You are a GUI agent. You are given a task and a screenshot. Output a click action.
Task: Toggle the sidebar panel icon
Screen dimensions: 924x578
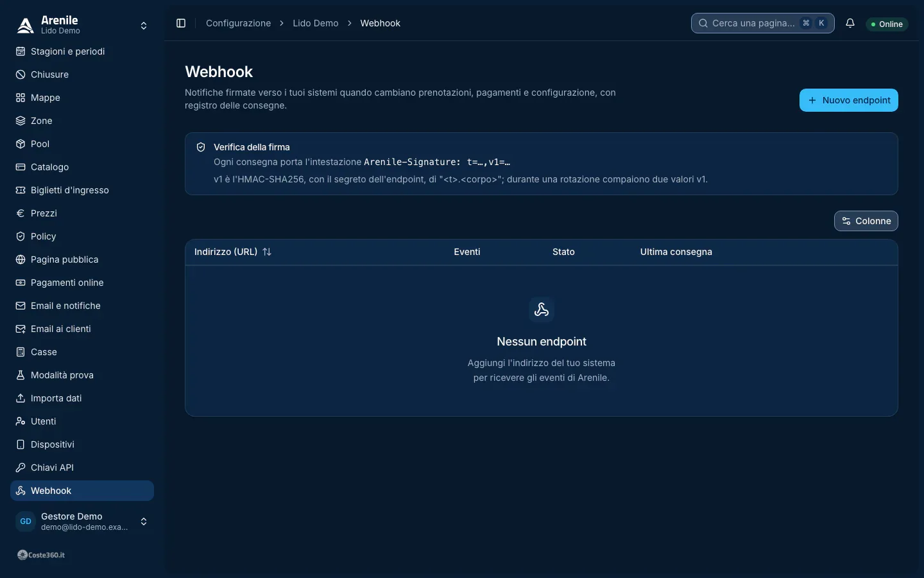click(x=181, y=23)
